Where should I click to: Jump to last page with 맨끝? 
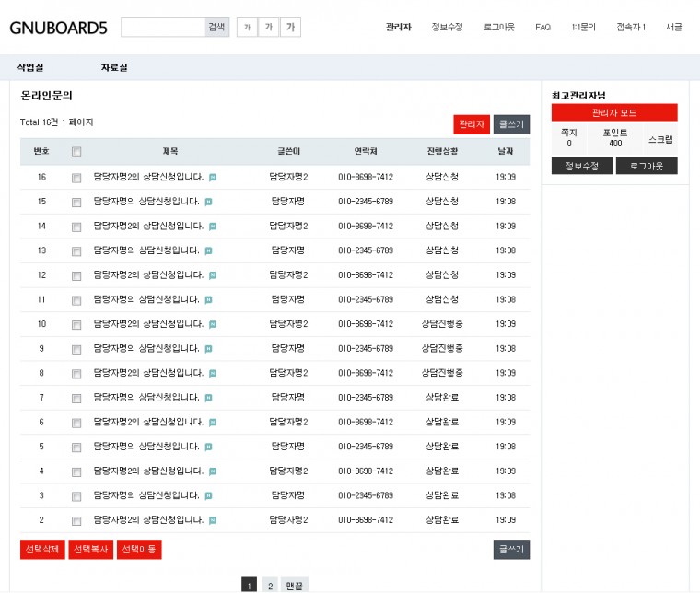pyautogui.click(x=296, y=585)
